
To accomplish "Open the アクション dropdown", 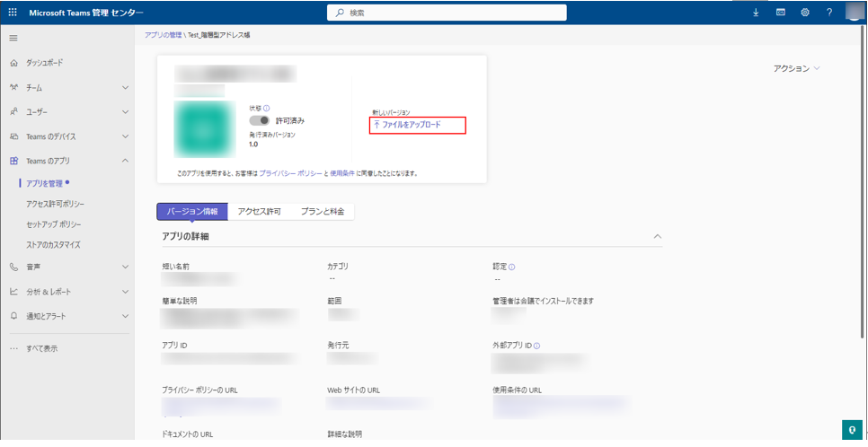I will [x=797, y=68].
